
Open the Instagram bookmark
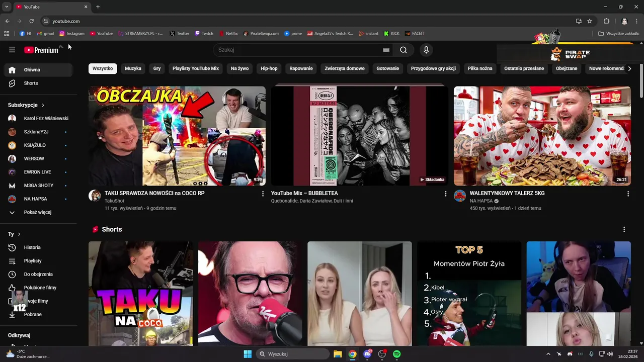tap(72, 34)
